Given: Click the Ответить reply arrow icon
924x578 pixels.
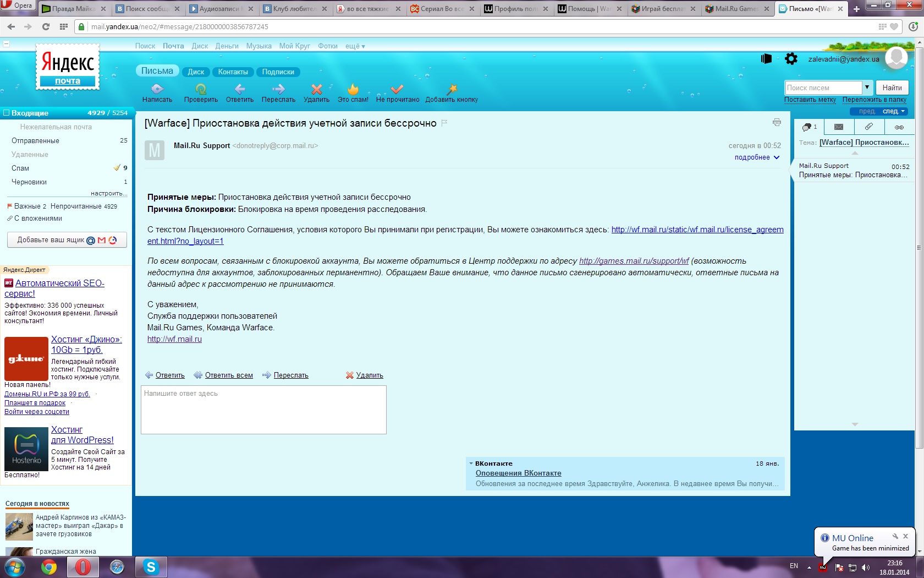Looking at the screenshot, I should pyautogui.click(x=240, y=89).
